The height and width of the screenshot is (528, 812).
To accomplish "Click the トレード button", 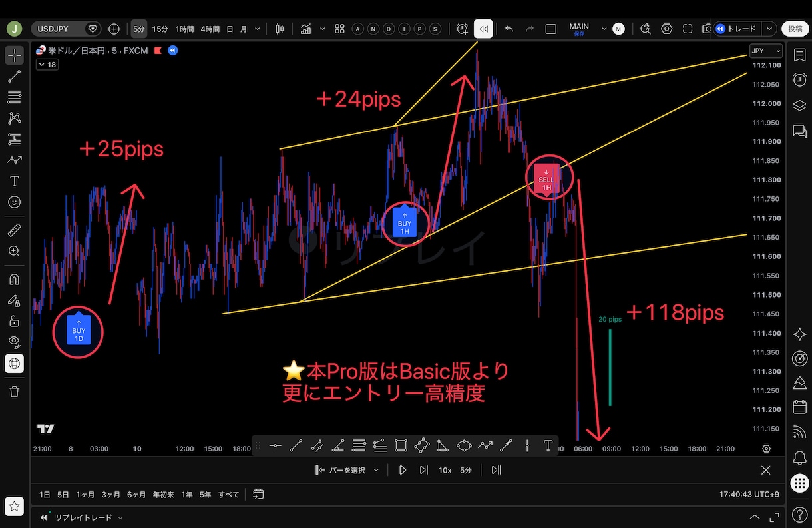I will coord(737,29).
